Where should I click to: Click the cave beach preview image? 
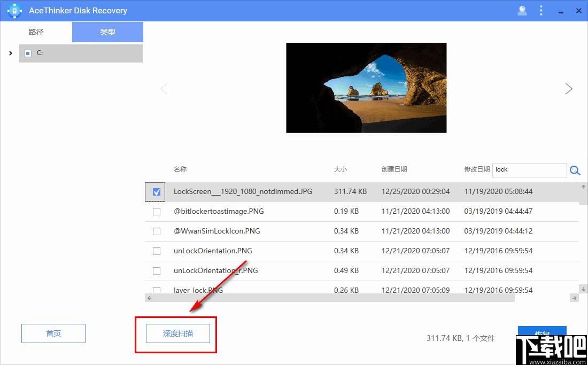(366, 88)
